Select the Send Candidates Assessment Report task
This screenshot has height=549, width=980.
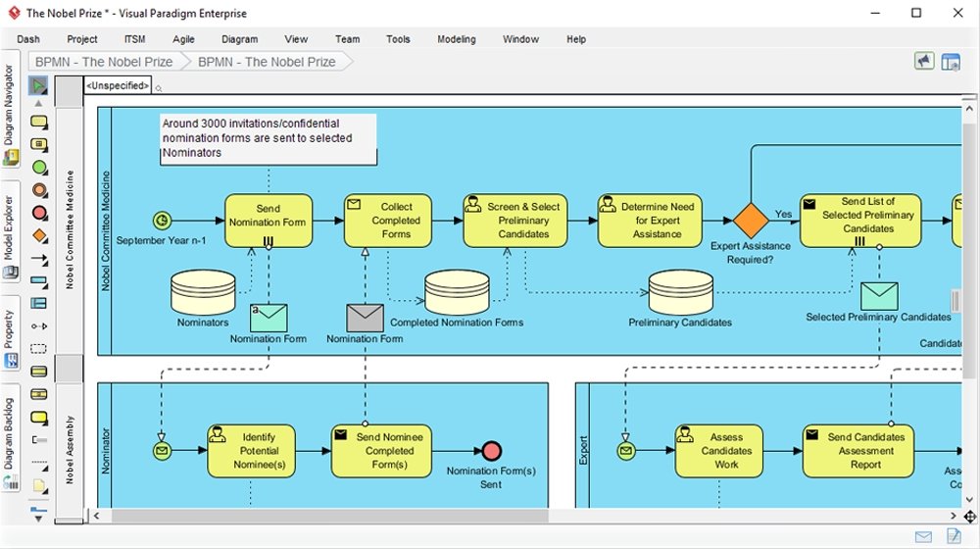[x=858, y=451]
